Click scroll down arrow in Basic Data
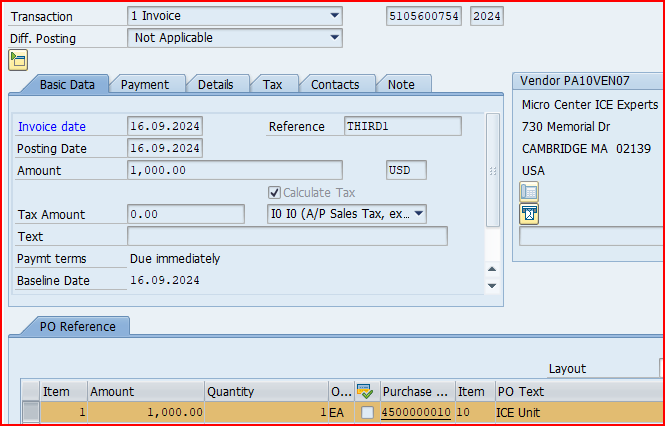The image size is (665, 426). coord(491,285)
